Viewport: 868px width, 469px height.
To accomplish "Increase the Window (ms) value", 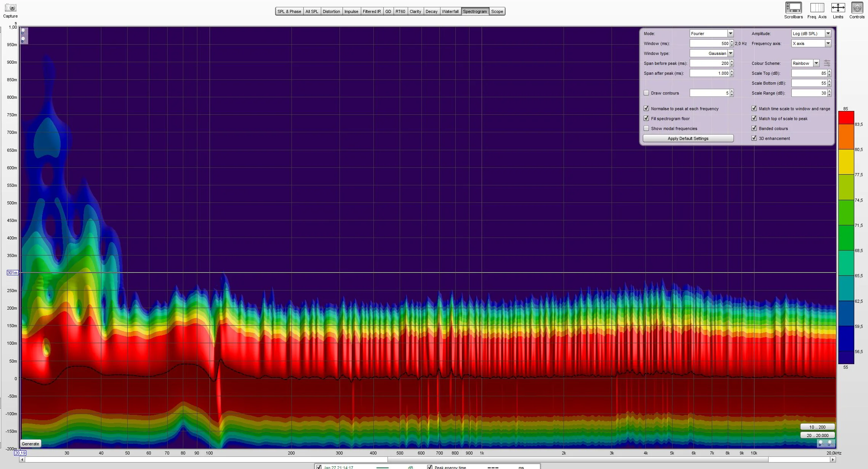I will (x=732, y=42).
